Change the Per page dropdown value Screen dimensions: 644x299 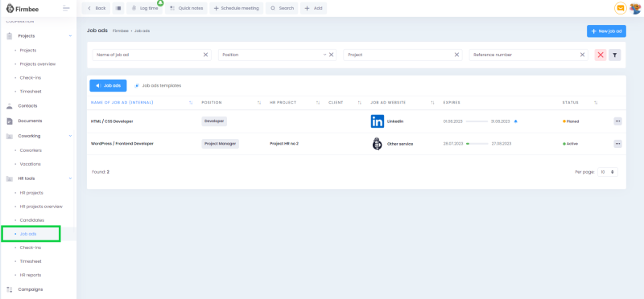point(608,172)
